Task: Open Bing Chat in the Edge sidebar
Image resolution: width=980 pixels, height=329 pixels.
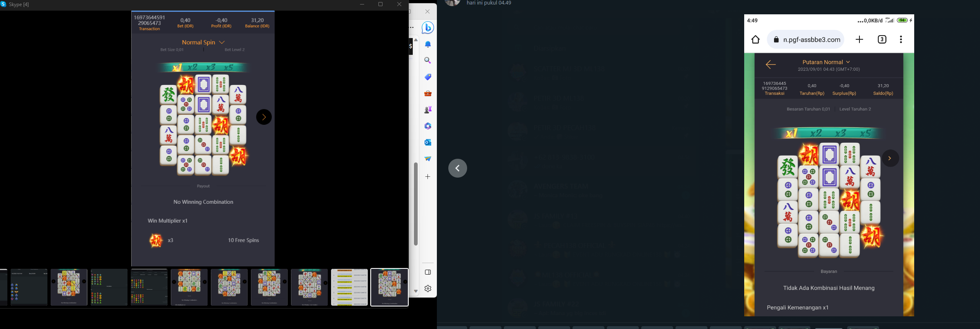Action: tap(427, 27)
